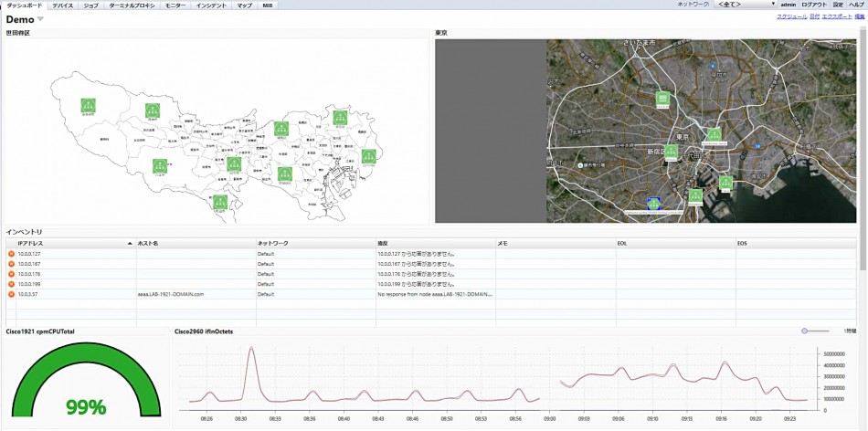The width and height of the screenshot is (868, 431).
Task: Open the モニター tab
Action: pyautogui.click(x=176, y=5)
